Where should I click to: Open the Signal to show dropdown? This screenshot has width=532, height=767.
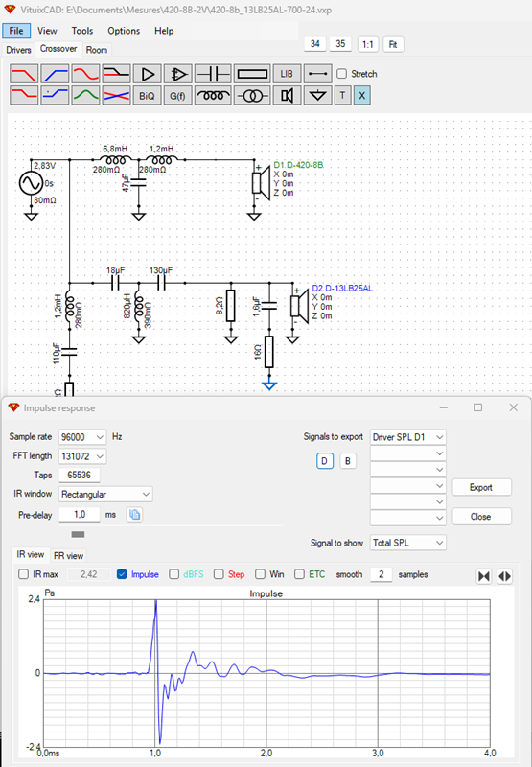[x=407, y=543]
